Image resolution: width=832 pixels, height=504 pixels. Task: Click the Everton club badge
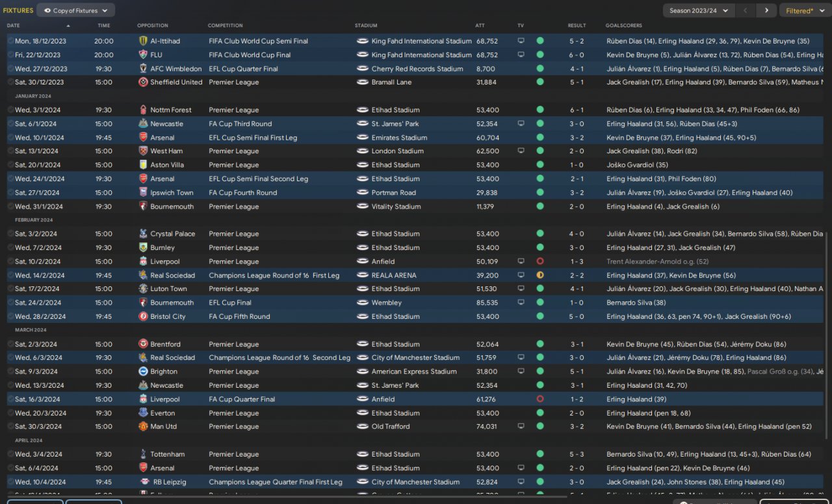point(143,413)
